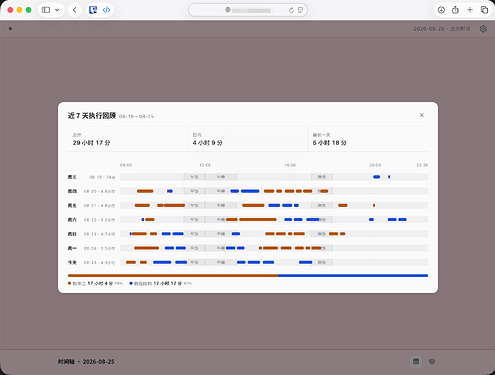
Task: Click first orange bar in 08-20 row
Action: pos(145,191)
